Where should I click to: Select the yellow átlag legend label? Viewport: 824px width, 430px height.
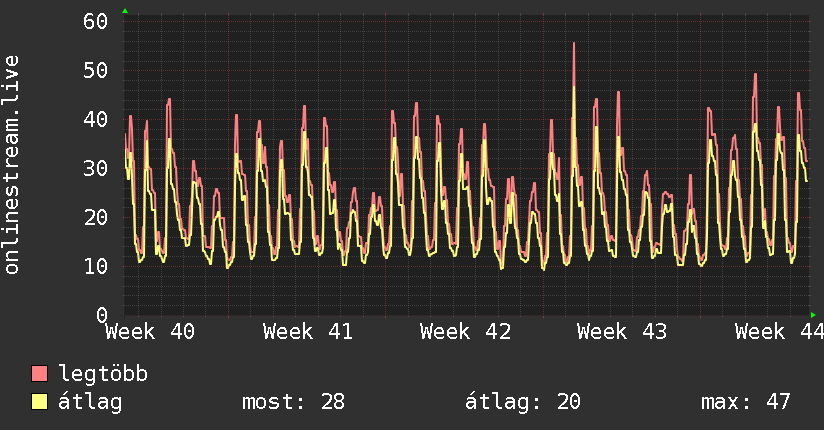(90, 402)
